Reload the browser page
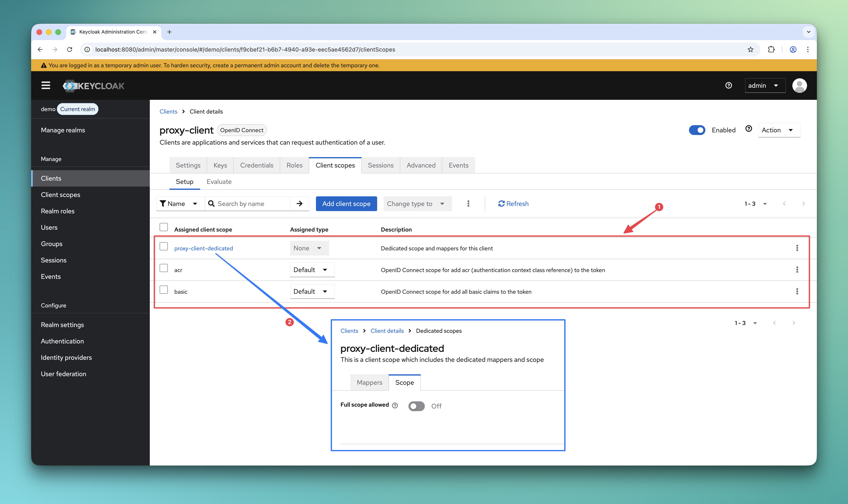Screen dimensions: 848x504 (70, 49)
